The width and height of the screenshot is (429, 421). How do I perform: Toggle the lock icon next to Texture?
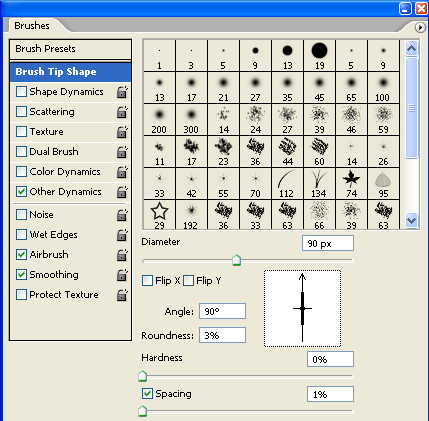122,132
